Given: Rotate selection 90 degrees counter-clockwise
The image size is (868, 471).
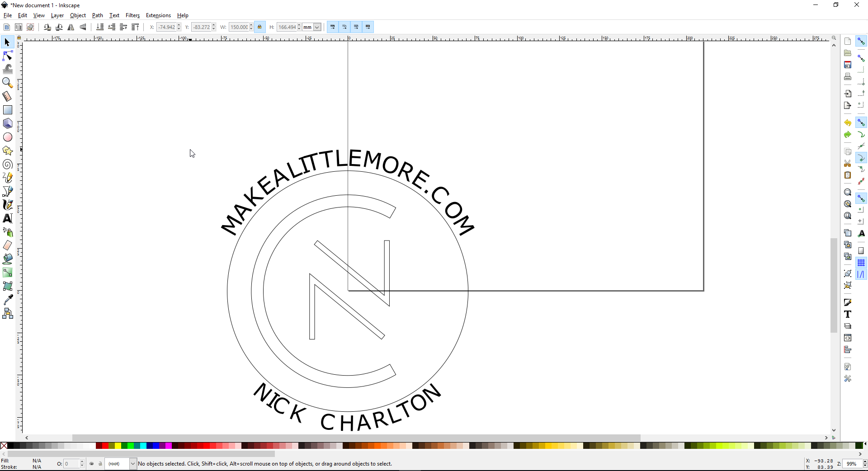Looking at the screenshot, I should click(47, 27).
